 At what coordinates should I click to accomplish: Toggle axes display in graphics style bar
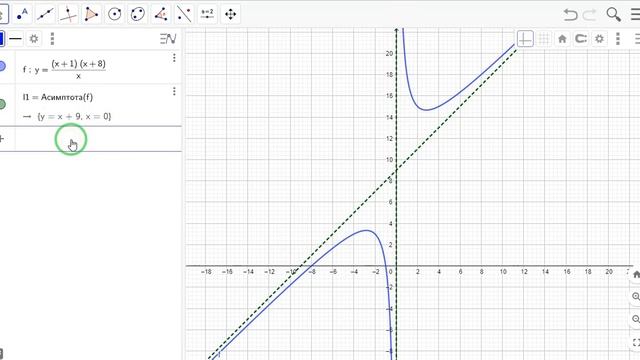click(525, 39)
